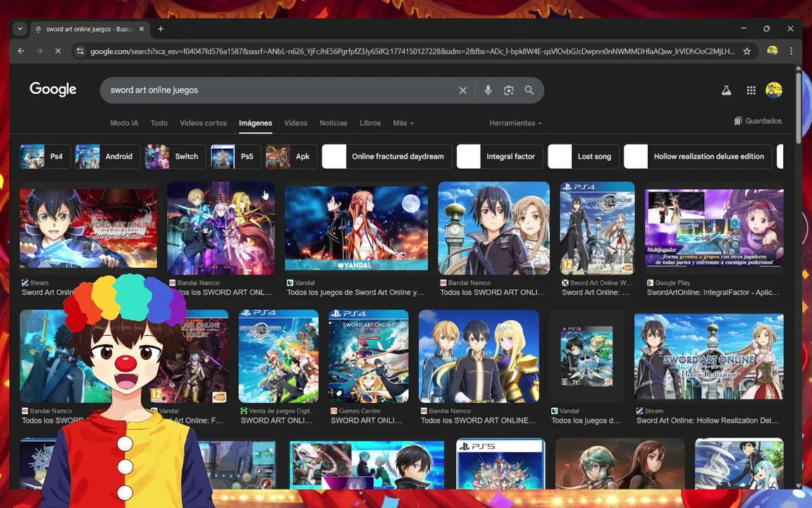Image resolution: width=812 pixels, height=508 pixels.
Task: Switch to Noticias tab
Action: 333,123
